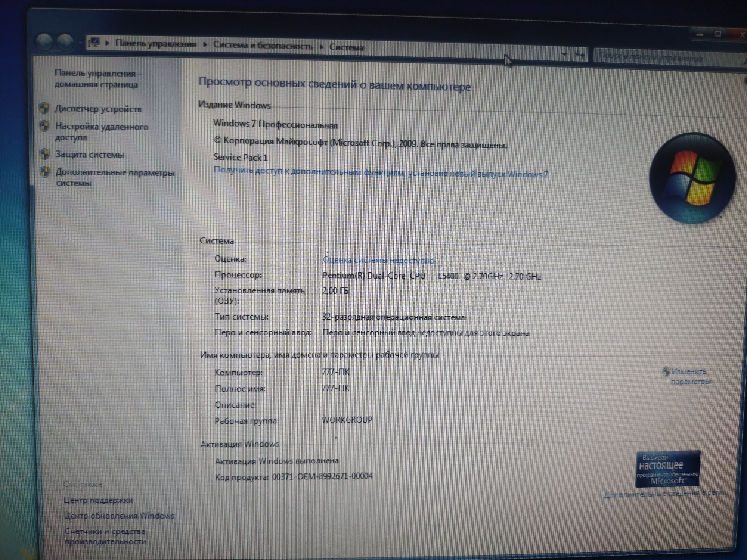Open Защита системы link
This screenshot has height=560, width=747.
90,155
